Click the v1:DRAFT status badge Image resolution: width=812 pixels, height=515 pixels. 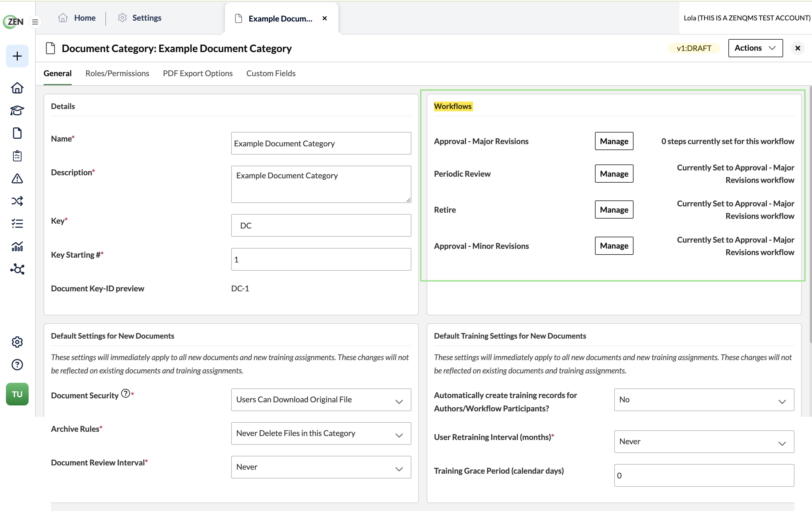click(694, 48)
